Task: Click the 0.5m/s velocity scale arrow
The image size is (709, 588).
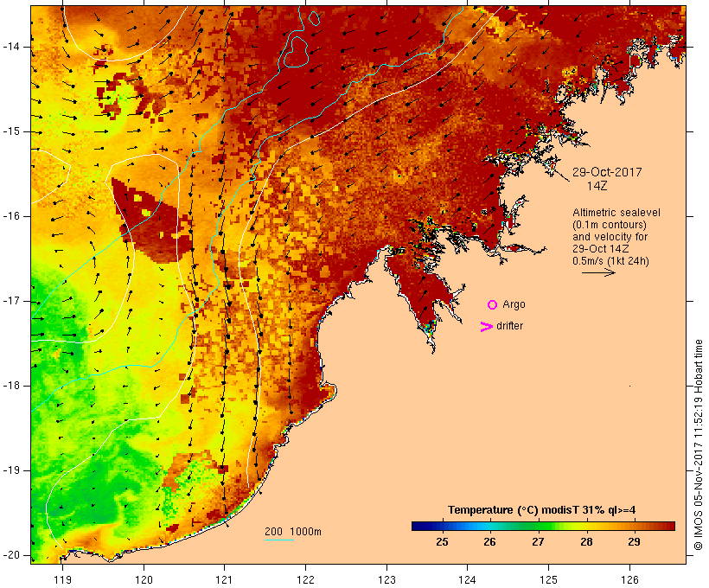Action: pos(598,272)
